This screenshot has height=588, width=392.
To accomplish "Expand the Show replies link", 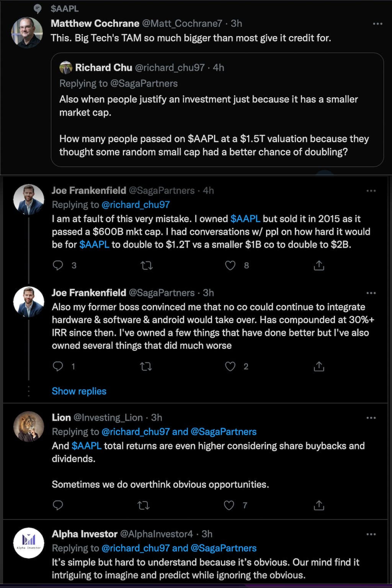I will (x=79, y=391).
